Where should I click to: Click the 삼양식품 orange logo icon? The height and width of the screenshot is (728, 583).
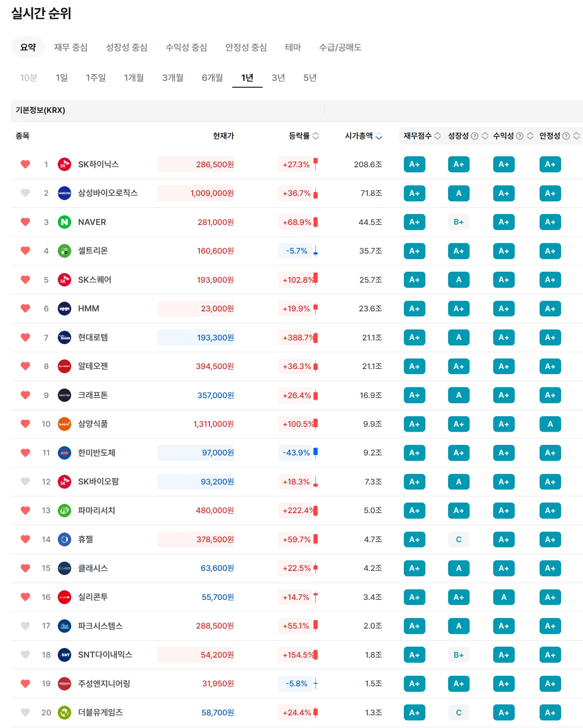click(x=64, y=424)
